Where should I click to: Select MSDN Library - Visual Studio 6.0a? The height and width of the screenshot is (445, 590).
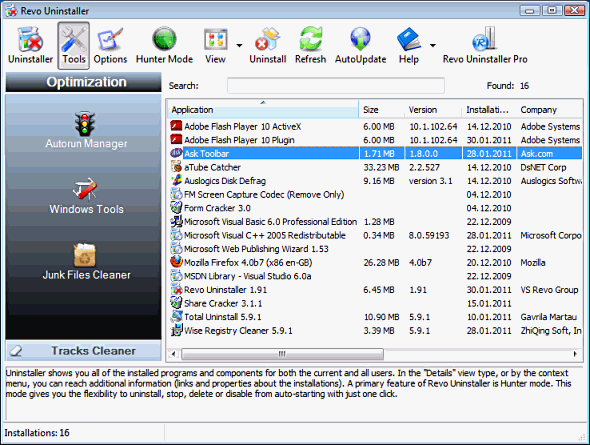(x=248, y=276)
